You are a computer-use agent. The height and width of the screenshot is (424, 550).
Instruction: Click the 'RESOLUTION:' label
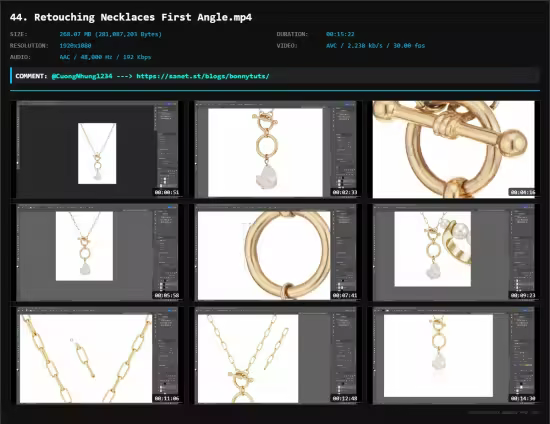[x=29, y=46]
